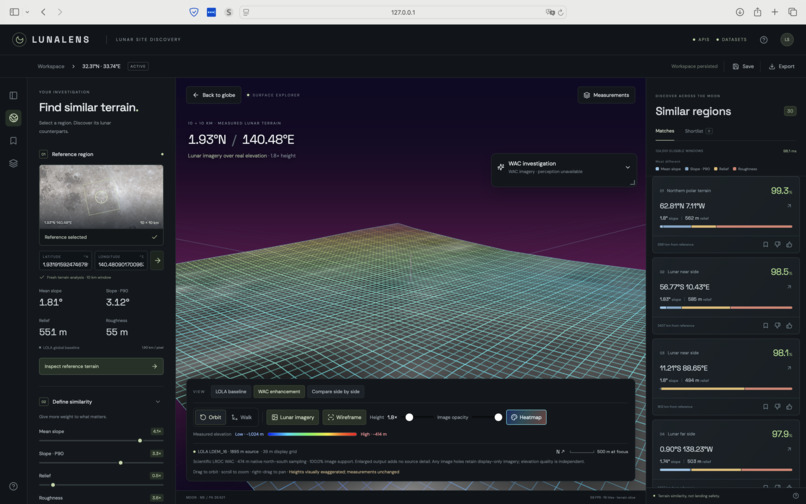Select Compare side by side view
This screenshot has height=504, width=806.
[336, 392]
